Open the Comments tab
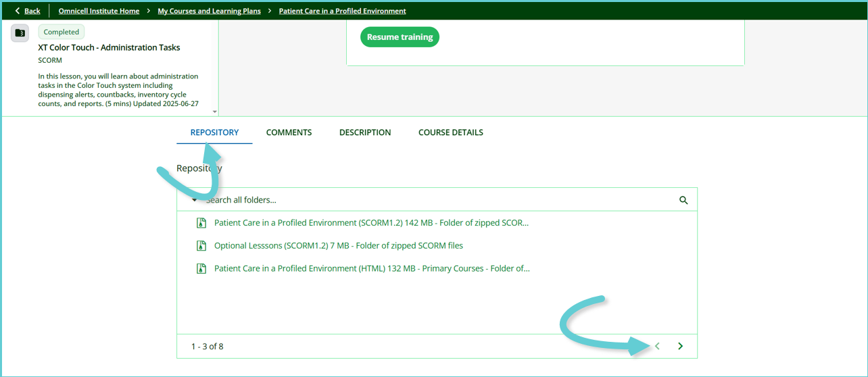The height and width of the screenshot is (377, 868). [289, 132]
